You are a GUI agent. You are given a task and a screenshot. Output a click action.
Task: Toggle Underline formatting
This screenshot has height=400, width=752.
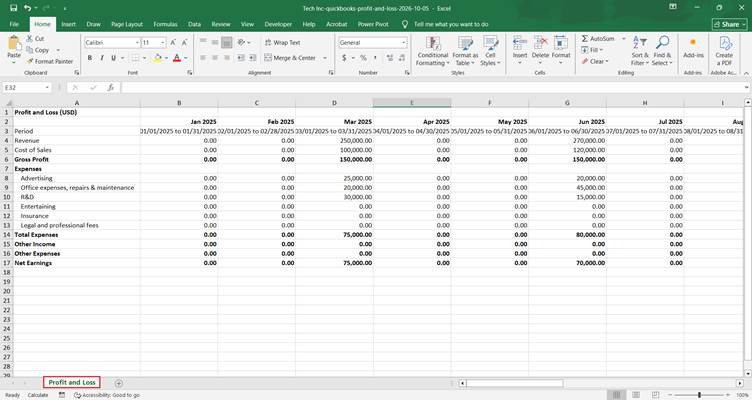[114, 58]
